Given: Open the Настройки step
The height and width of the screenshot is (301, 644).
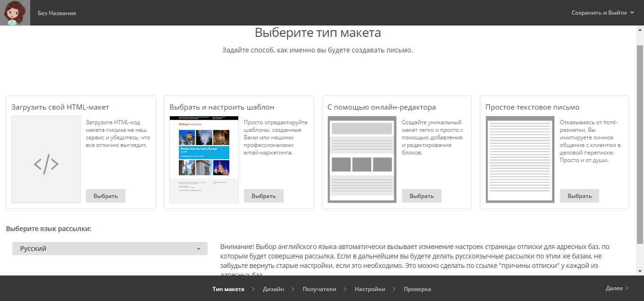Looking at the screenshot, I should point(370,289).
